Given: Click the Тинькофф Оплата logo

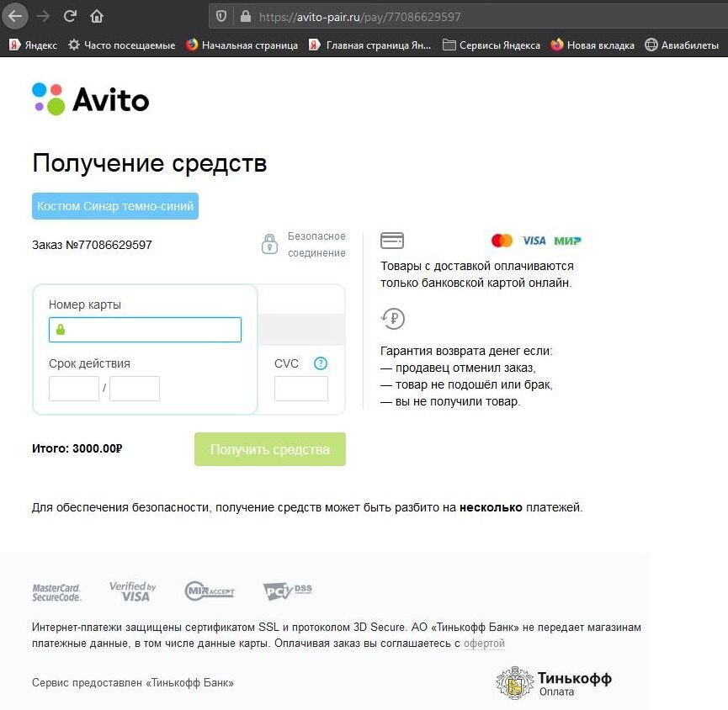Looking at the screenshot, I should [554, 682].
